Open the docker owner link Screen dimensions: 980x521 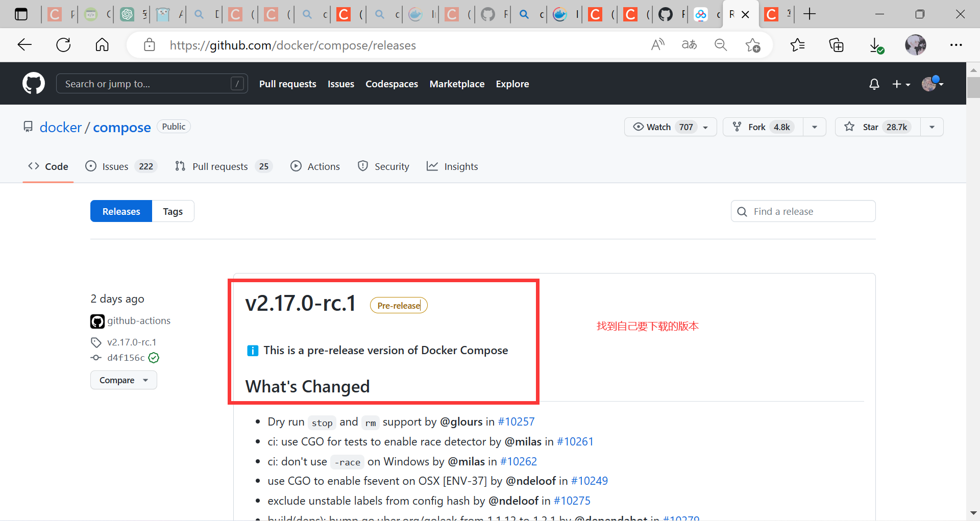coord(61,127)
